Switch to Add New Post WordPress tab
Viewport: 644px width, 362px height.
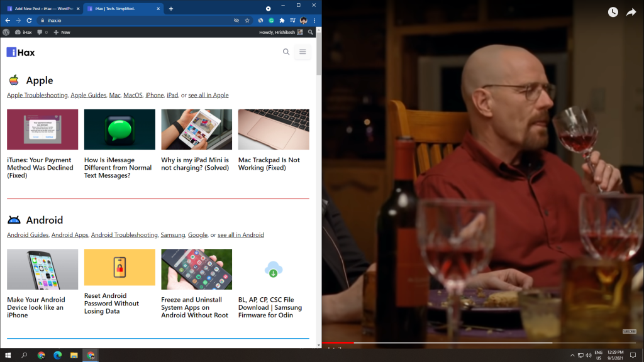43,9
